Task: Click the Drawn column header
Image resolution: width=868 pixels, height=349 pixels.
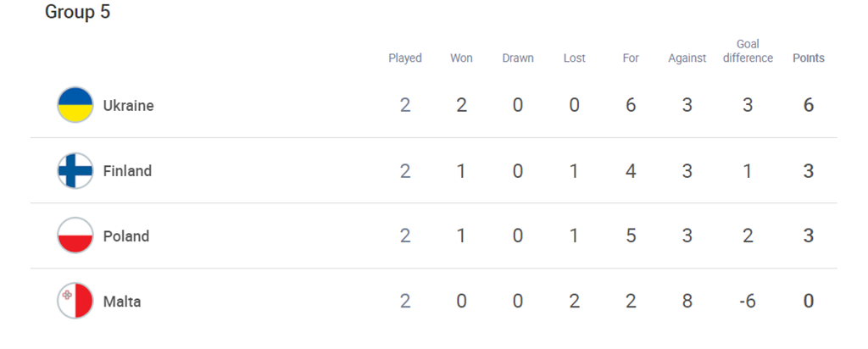Action: pyautogui.click(x=518, y=58)
